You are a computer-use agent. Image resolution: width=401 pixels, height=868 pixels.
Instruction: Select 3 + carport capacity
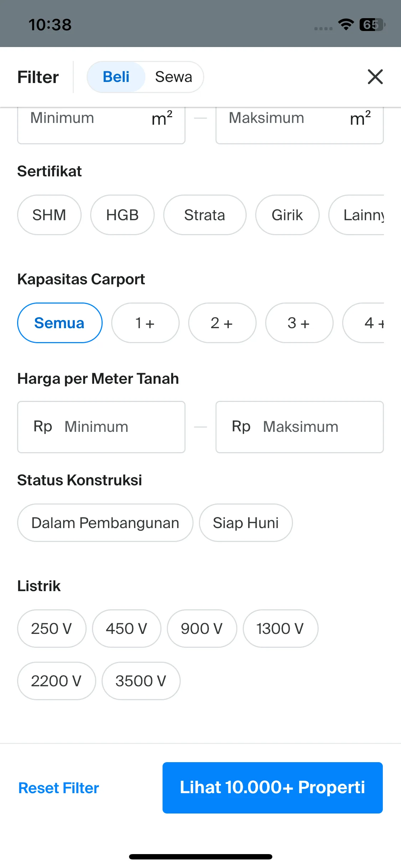pyautogui.click(x=299, y=323)
